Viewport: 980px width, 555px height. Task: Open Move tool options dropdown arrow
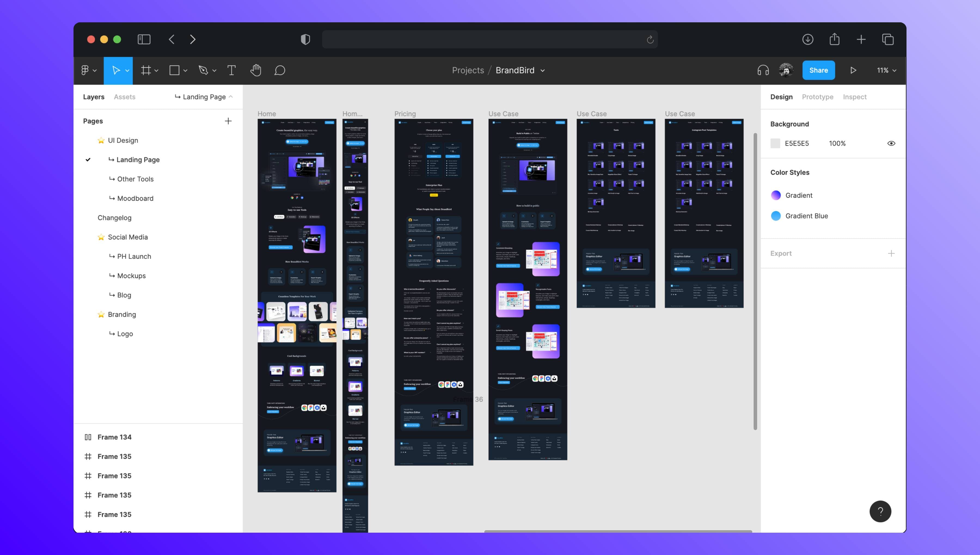pos(127,70)
